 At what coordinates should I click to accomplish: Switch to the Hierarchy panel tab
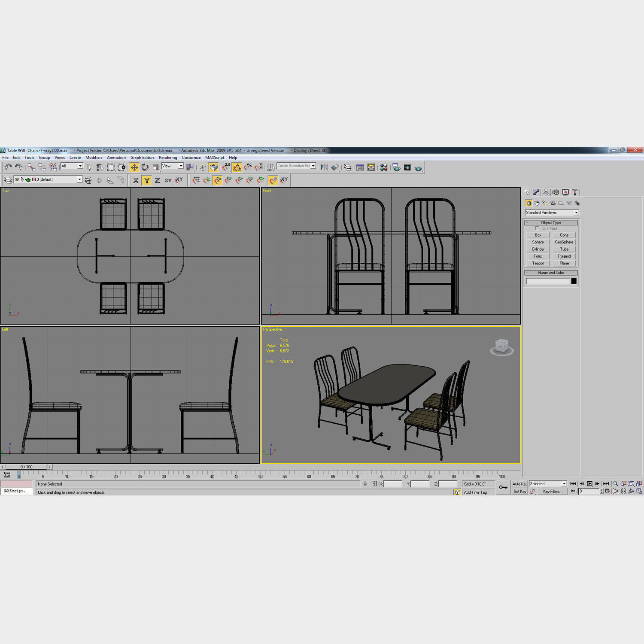(546, 192)
